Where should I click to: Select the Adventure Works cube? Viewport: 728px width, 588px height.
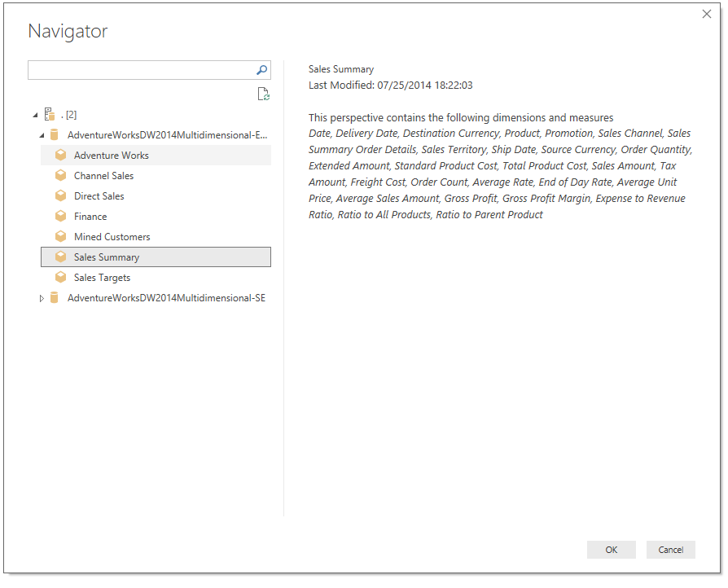point(156,155)
